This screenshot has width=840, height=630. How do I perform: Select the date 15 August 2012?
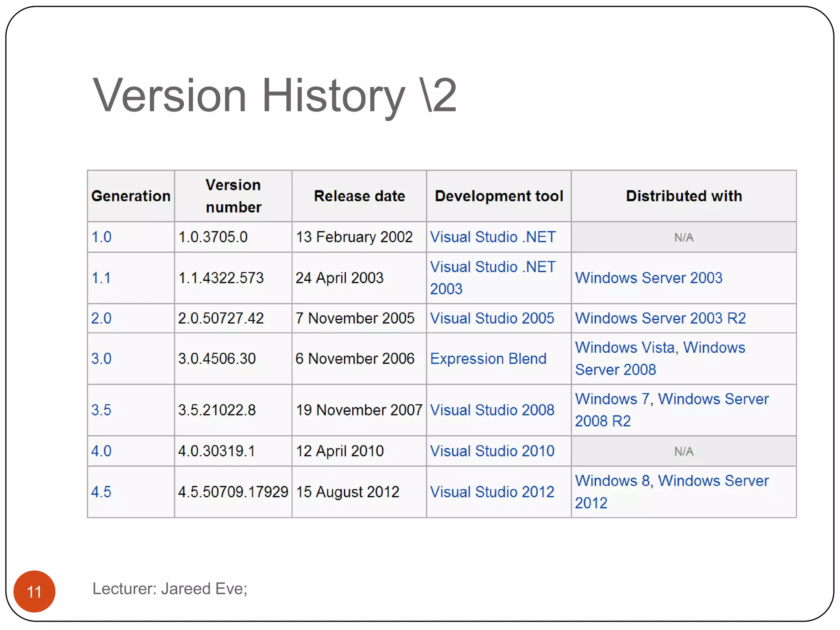coord(347,492)
